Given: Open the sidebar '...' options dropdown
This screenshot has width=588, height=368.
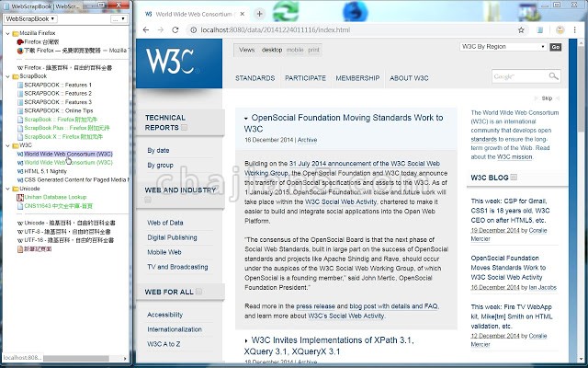Looking at the screenshot, I should (x=119, y=18).
